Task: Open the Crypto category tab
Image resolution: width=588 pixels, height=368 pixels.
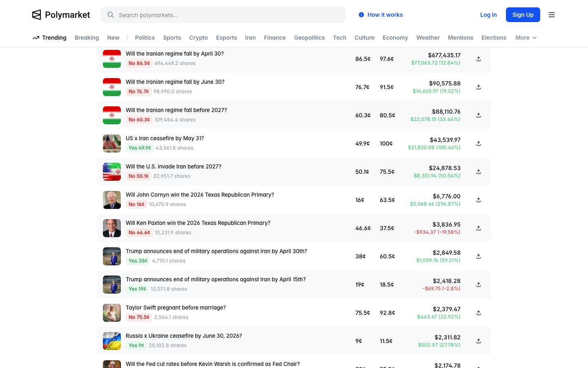Action: click(x=198, y=38)
